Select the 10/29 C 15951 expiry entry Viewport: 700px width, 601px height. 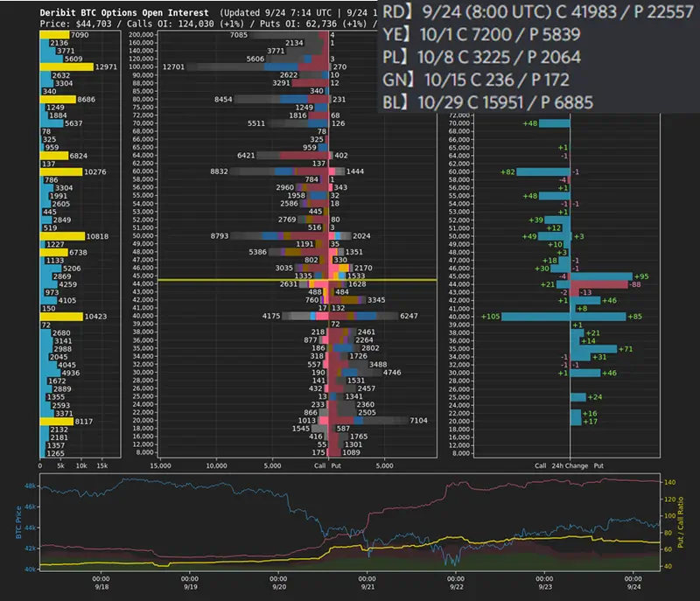click(487, 102)
